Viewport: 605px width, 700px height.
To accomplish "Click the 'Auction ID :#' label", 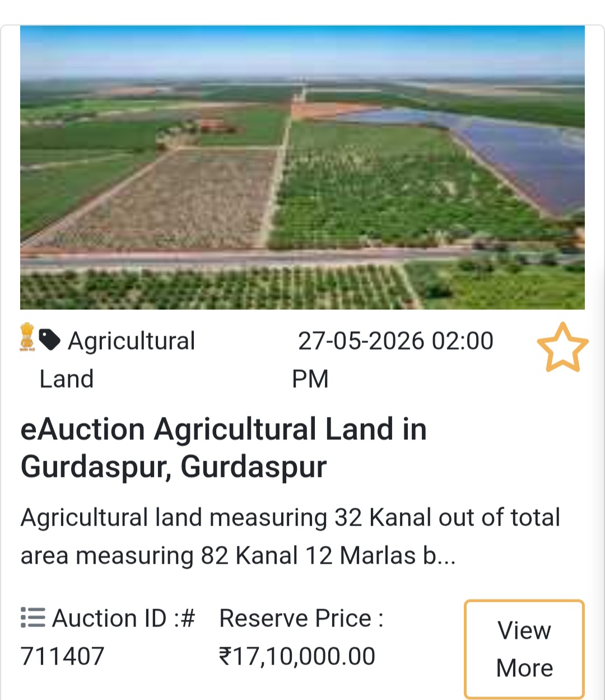I will tap(123, 619).
